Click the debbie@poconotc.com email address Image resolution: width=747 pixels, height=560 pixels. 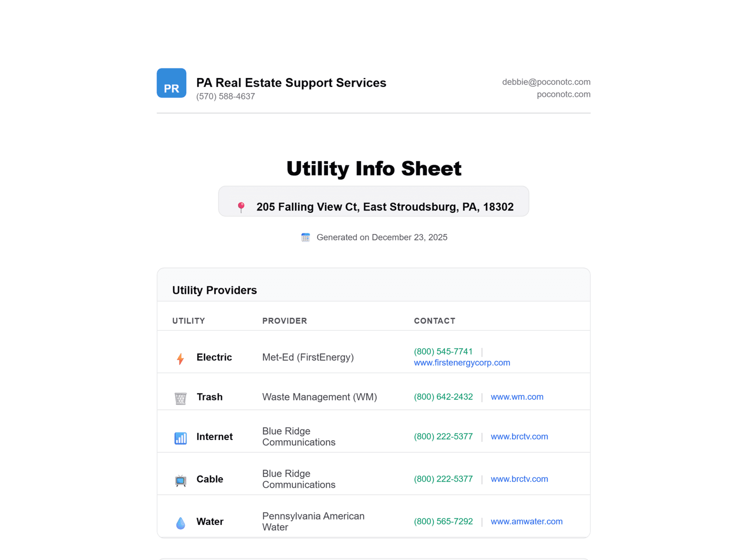(545, 82)
